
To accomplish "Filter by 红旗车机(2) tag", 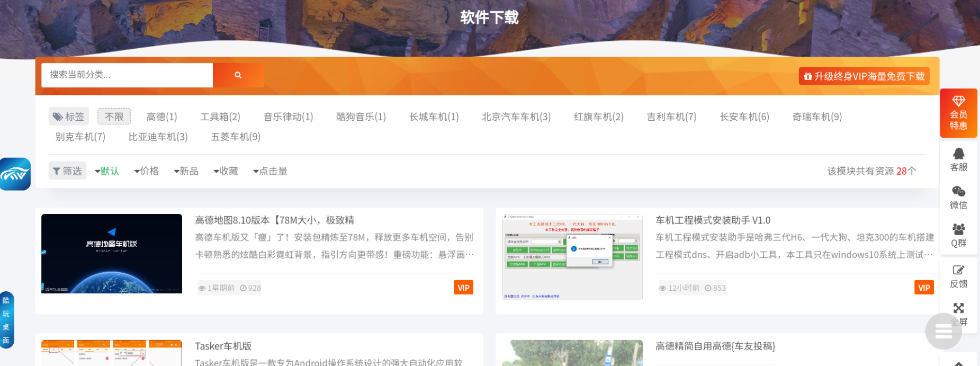I will pos(599,117).
